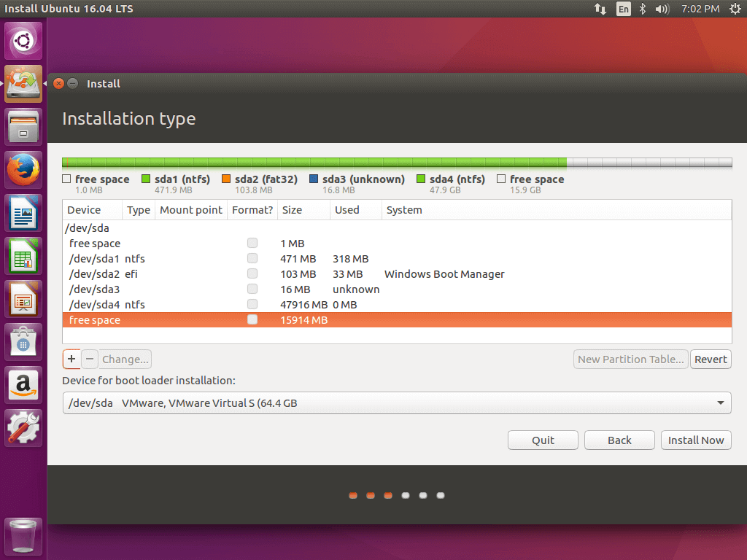Toggle format checkbox on selected free space row
Screen dimensions: 747x560
tap(252, 320)
